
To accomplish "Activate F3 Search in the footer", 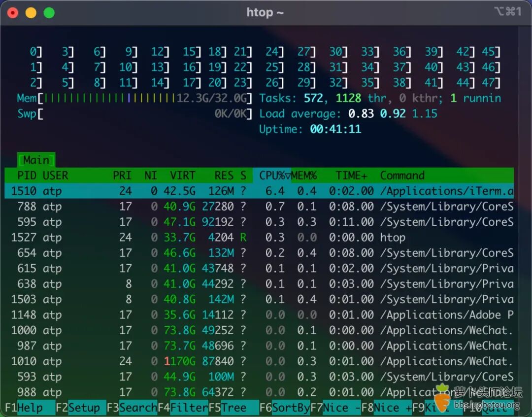I will click(132, 408).
